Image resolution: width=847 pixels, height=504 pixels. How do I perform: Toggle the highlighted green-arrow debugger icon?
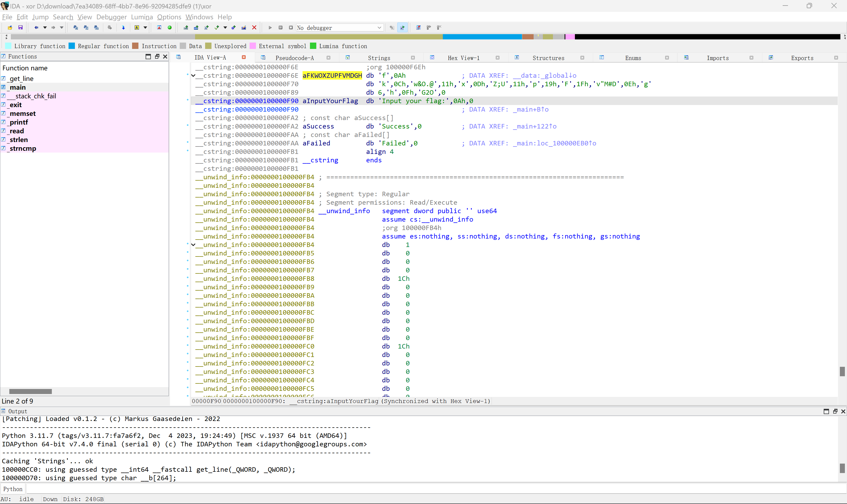tap(402, 28)
